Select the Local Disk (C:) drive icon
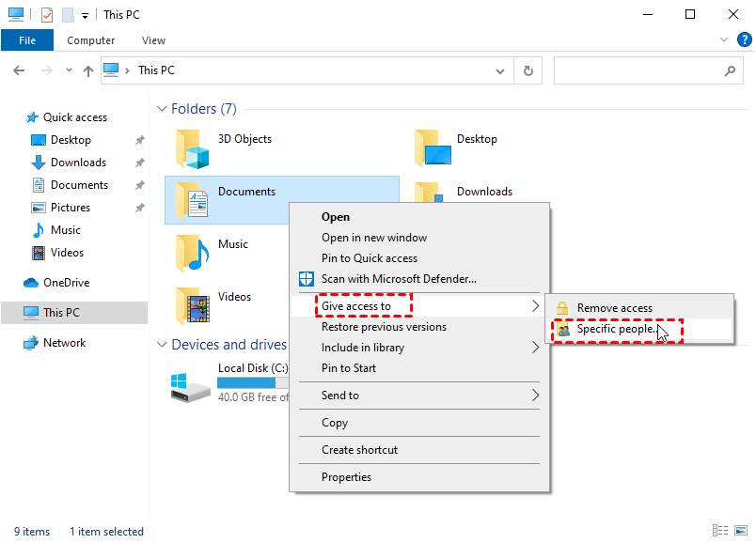 point(191,383)
